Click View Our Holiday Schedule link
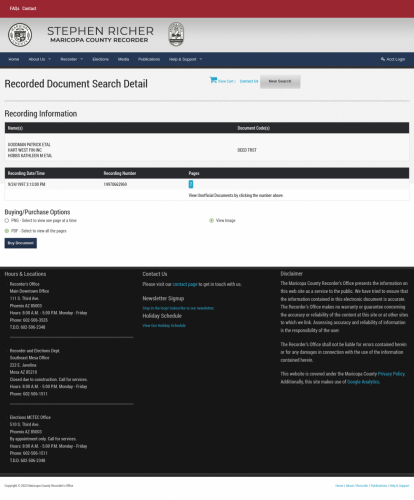This screenshot has height=500, width=414. coord(164,326)
